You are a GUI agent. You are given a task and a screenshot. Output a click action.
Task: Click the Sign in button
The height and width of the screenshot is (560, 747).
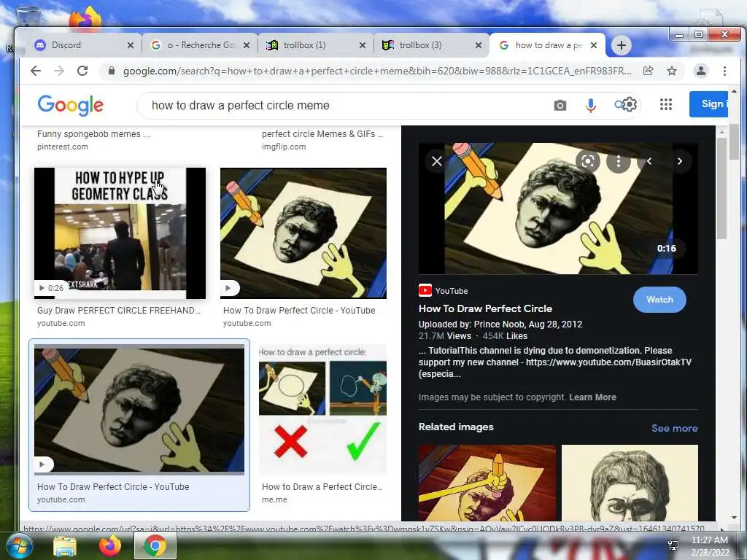pos(708,104)
